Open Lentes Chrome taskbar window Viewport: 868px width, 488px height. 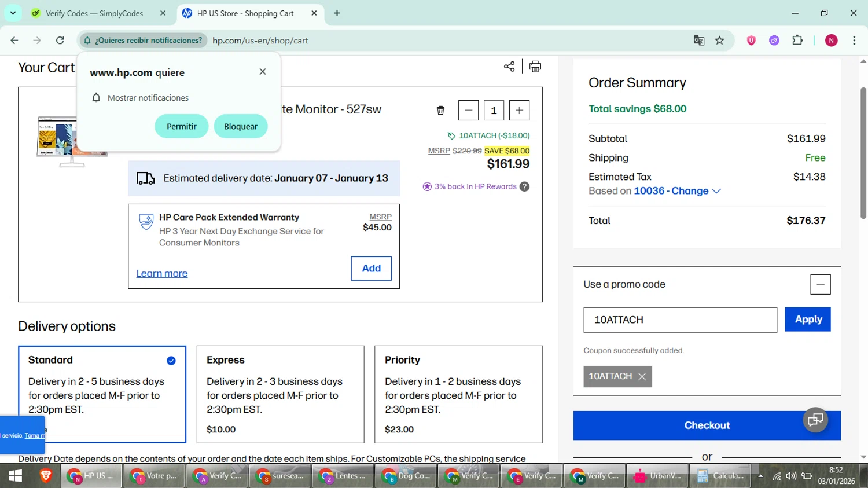(343, 476)
